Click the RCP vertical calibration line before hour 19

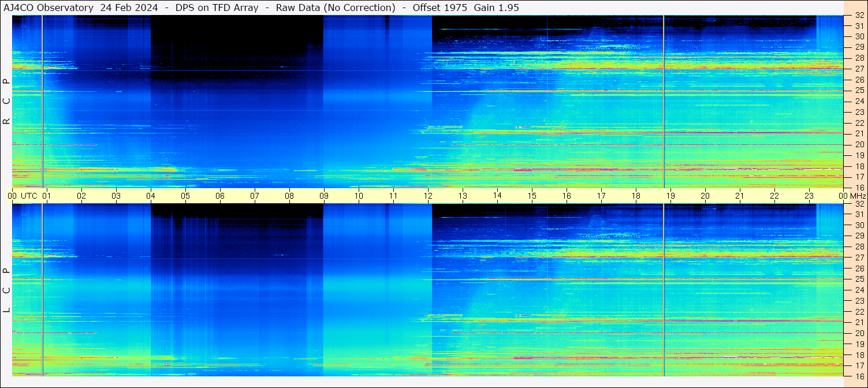(664, 101)
